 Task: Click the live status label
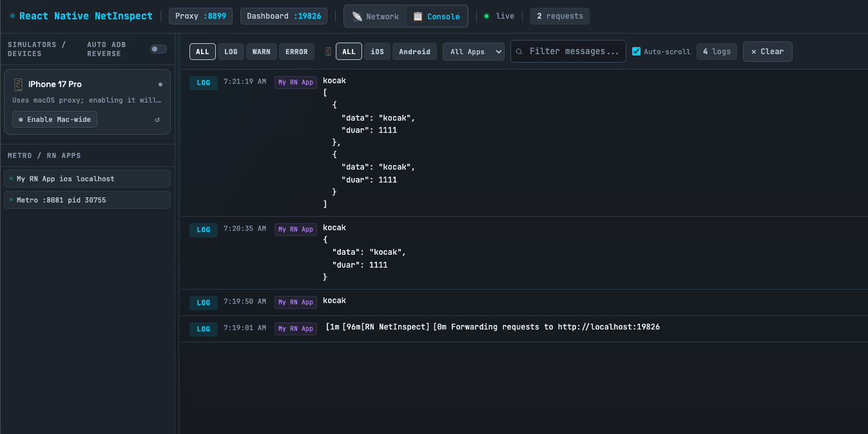[x=505, y=16]
